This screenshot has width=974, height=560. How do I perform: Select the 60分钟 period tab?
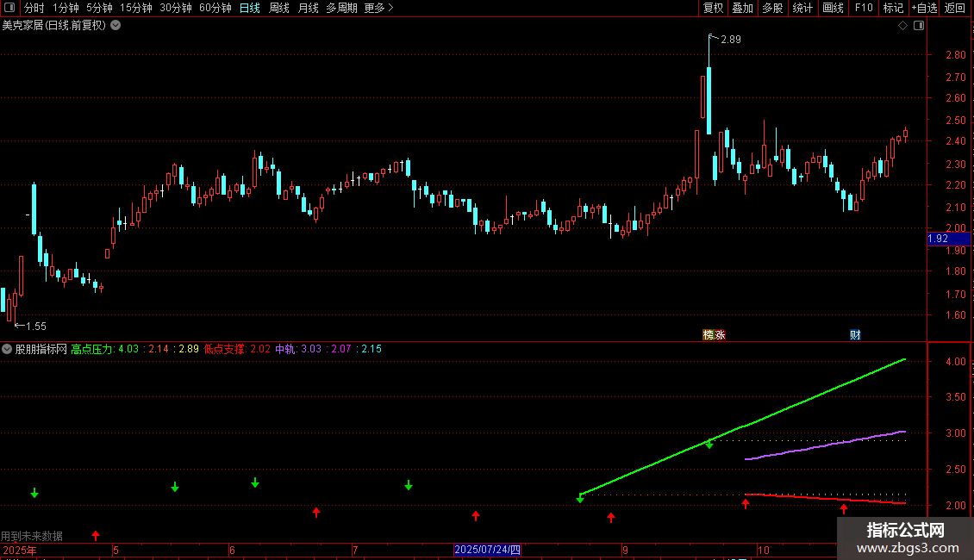coord(215,8)
